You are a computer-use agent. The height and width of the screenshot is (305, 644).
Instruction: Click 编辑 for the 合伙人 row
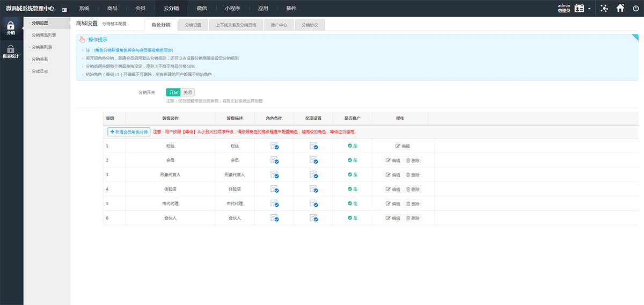[393, 218]
